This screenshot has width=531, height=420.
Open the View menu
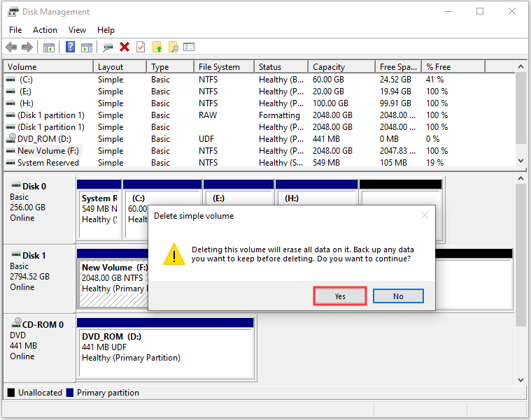(x=77, y=30)
